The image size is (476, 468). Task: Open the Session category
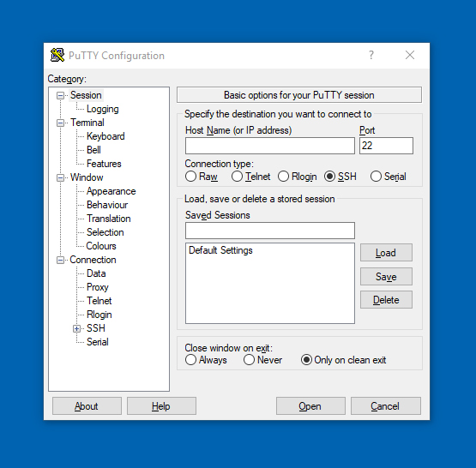tap(86, 95)
